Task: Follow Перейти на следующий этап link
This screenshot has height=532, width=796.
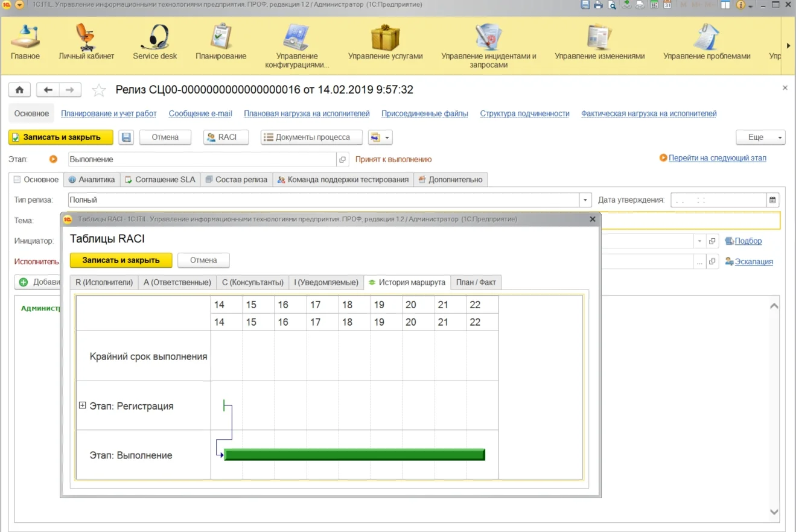Action: 718,158
